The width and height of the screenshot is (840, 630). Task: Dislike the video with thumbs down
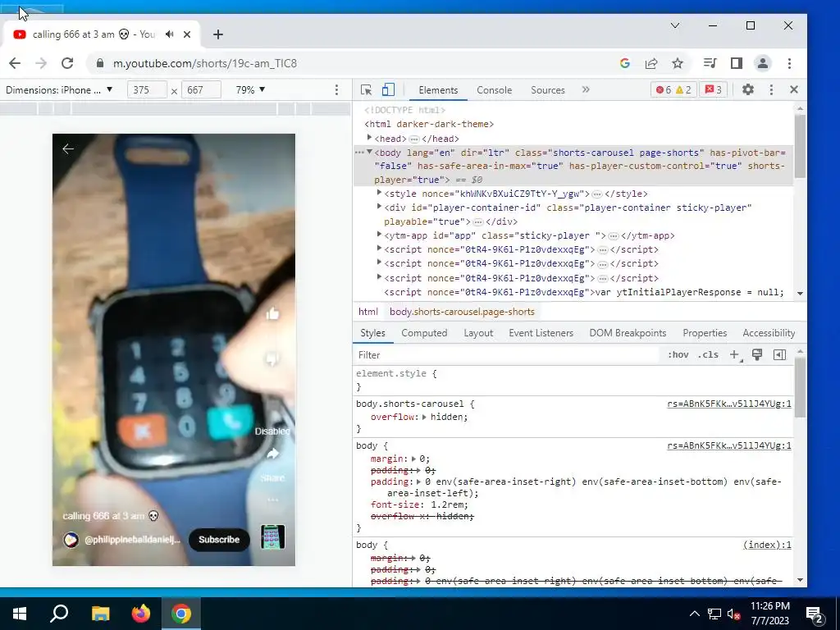click(272, 358)
